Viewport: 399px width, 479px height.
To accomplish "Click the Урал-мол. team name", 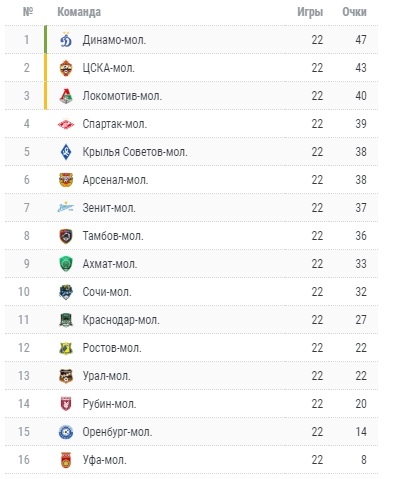I will [107, 376].
